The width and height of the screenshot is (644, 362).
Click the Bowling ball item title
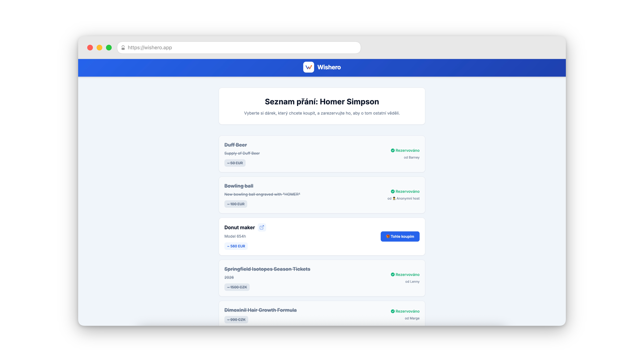239,186
